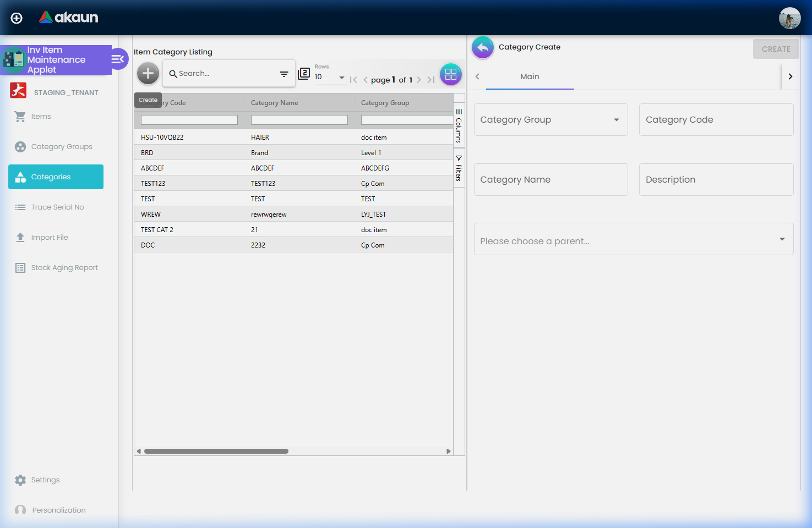This screenshot has height=528, width=812.
Task: Click the add applet plus icon
Action: (x=17, y=18)
